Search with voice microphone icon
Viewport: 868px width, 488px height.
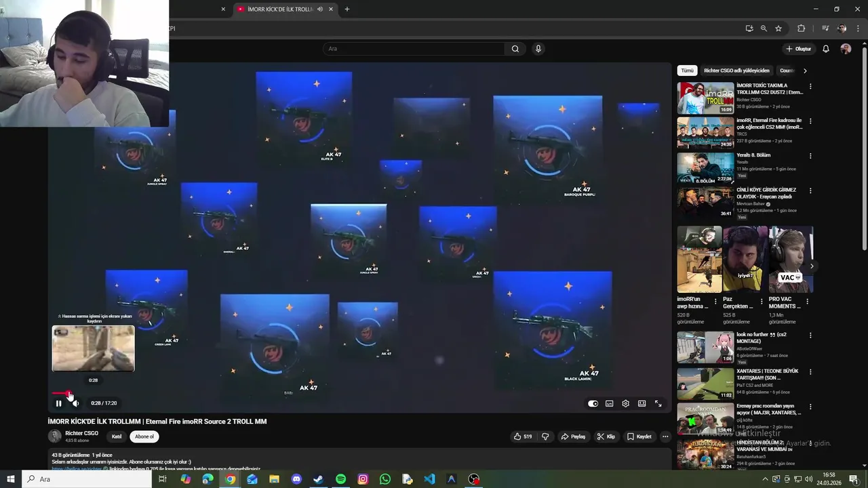tap(538, 49)
